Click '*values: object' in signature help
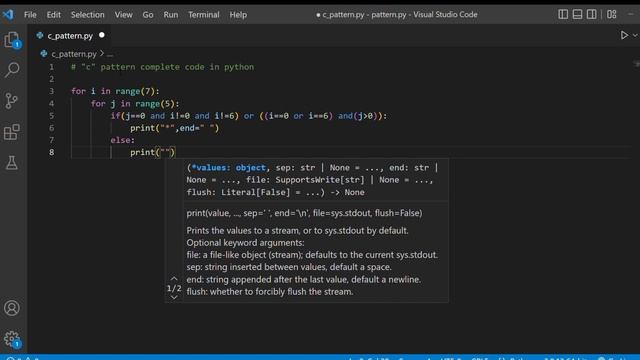The image size is (640, 360). tap(229, 168)
